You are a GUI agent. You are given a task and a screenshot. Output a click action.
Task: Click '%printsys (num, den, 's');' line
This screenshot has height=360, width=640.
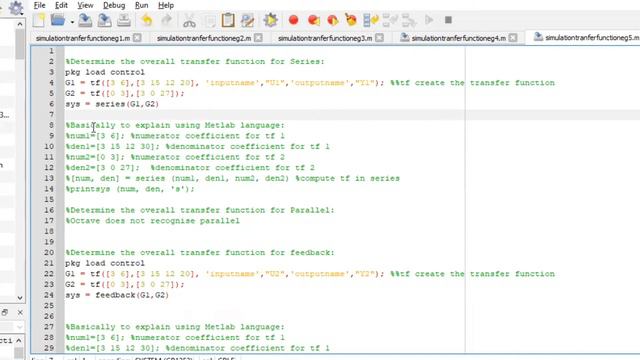point(130,189)
